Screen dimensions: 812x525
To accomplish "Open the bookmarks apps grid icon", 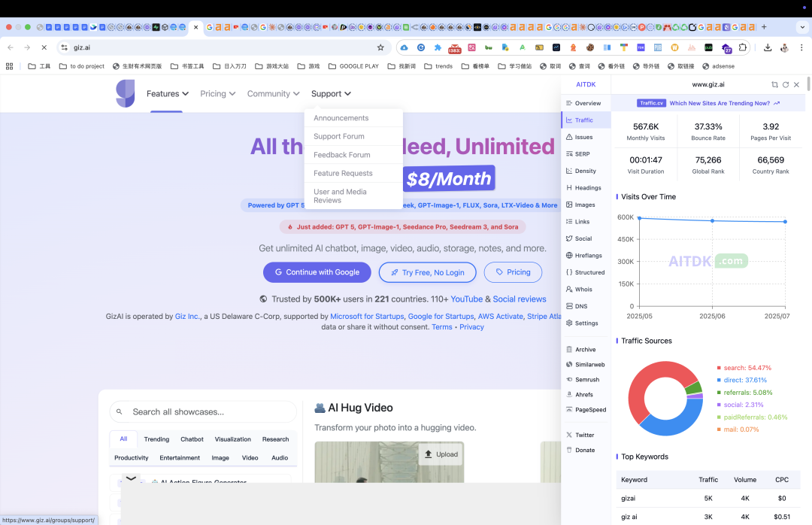I will [9, 66].
